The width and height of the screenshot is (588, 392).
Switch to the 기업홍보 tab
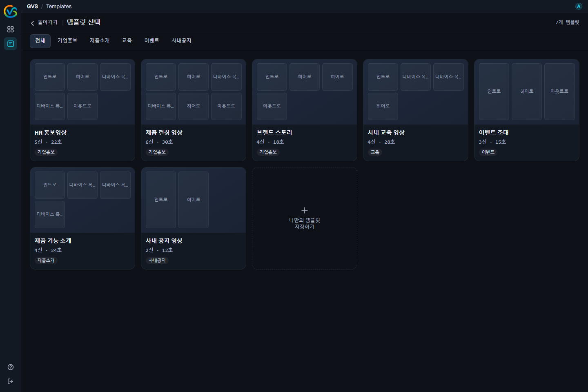pyautogui.click(x=67, y=41)
